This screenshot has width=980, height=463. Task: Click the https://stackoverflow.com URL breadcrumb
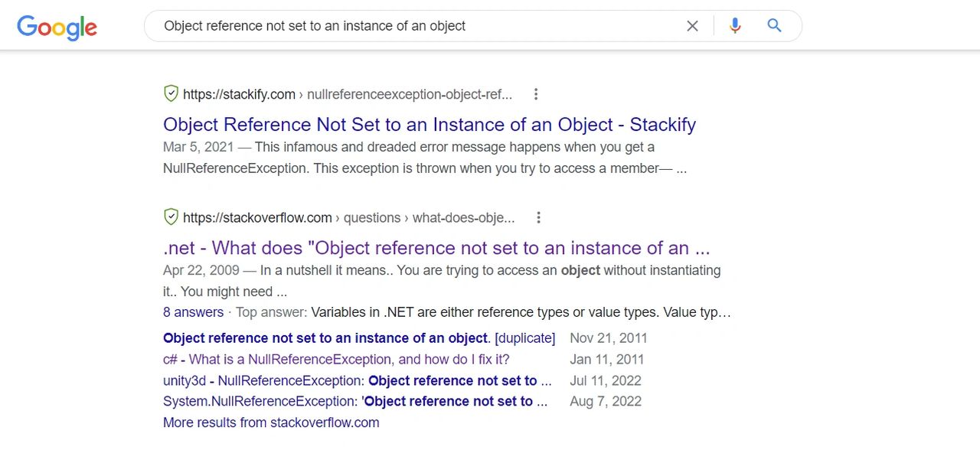257,217
